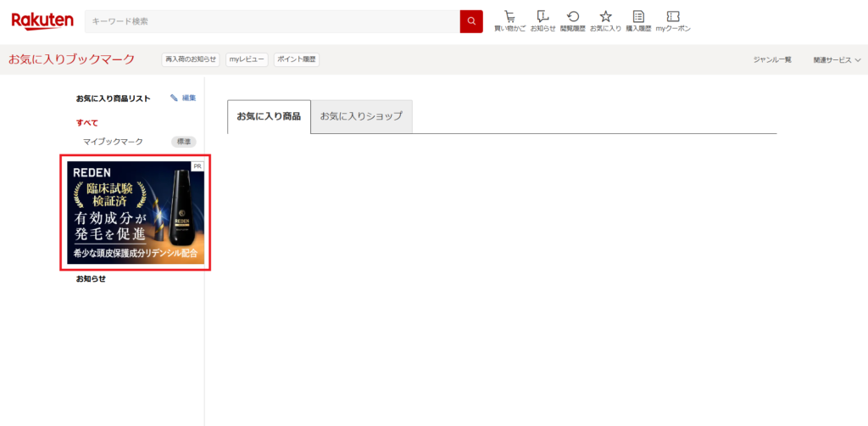Click the REDEN advertisement banner

coord(136,213)
